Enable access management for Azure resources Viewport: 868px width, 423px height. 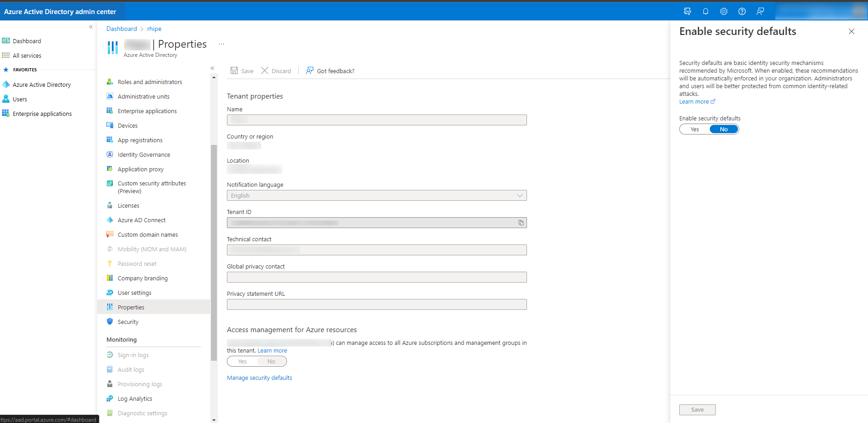pos(242,361)
